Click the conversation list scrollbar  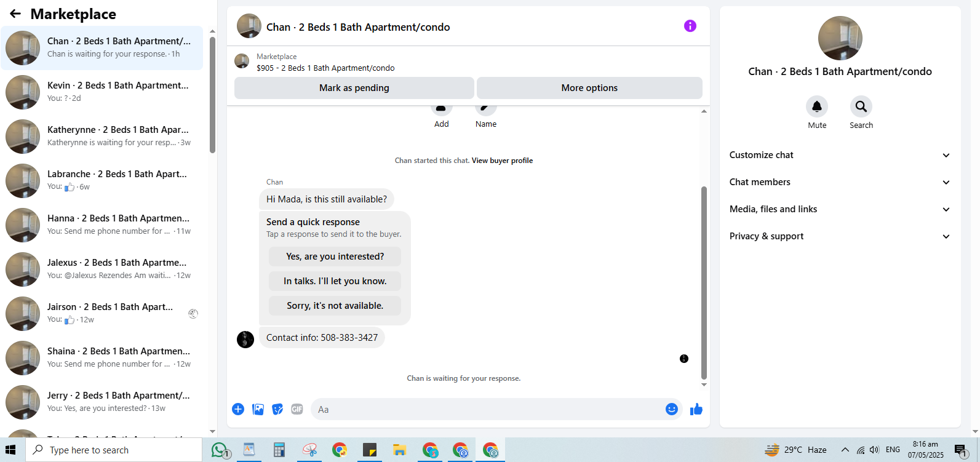pos(212,95)
